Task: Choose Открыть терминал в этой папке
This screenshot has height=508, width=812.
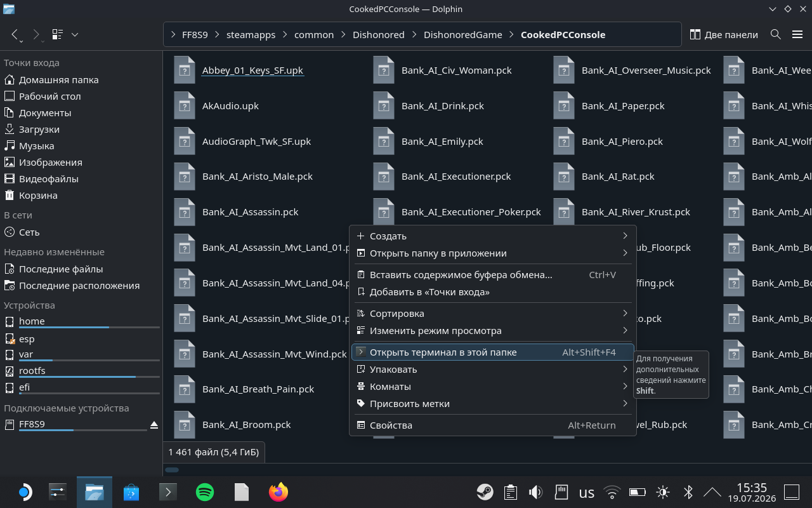Action: [x=493, y=352]
